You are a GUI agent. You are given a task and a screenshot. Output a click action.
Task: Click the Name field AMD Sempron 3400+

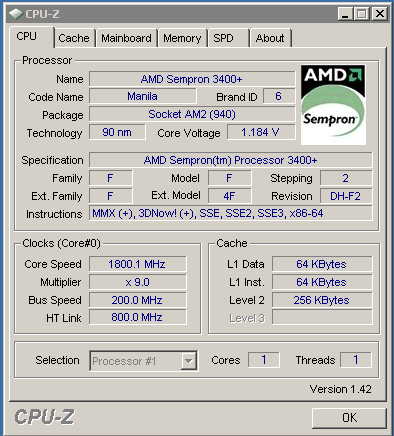pos(192,79)
